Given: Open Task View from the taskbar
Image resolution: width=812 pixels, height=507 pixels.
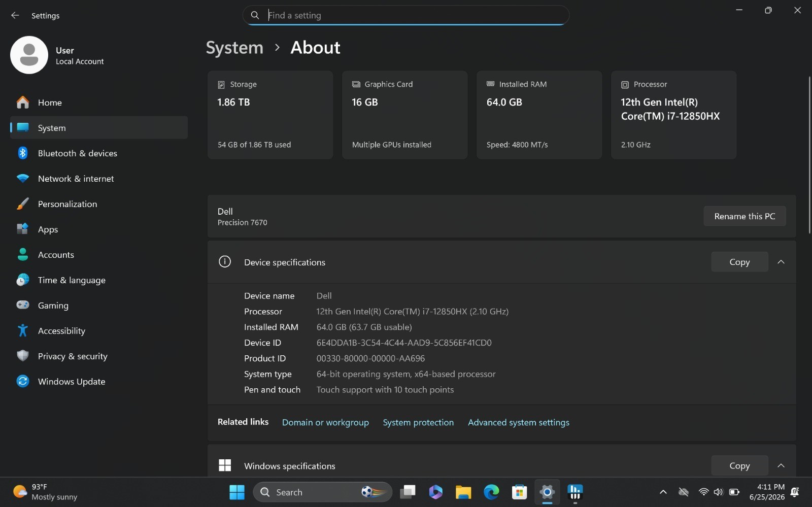Looking at the screenshot, I should [x=408, y=492].
